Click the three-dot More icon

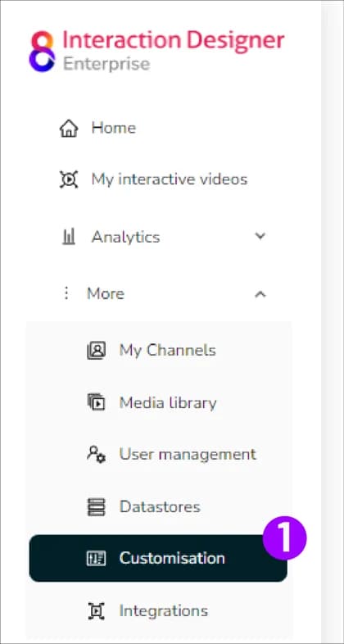pos(66,293)
